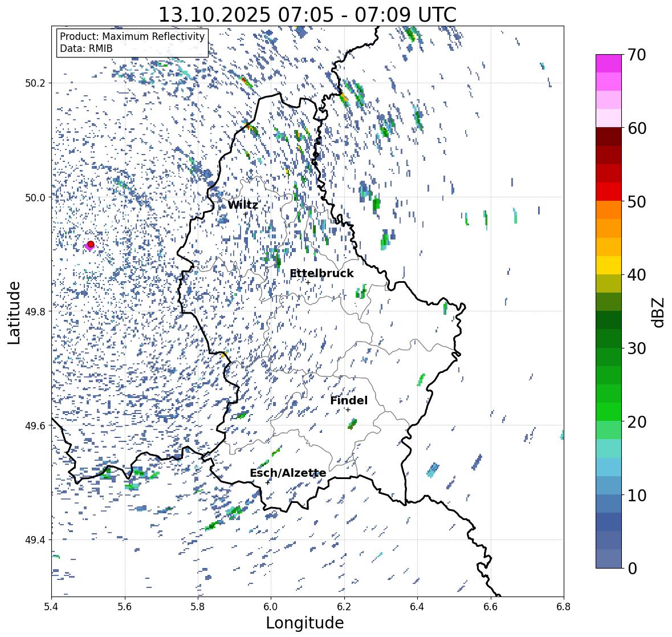
Task: Click the plot title with date and time
Action: 307,15
